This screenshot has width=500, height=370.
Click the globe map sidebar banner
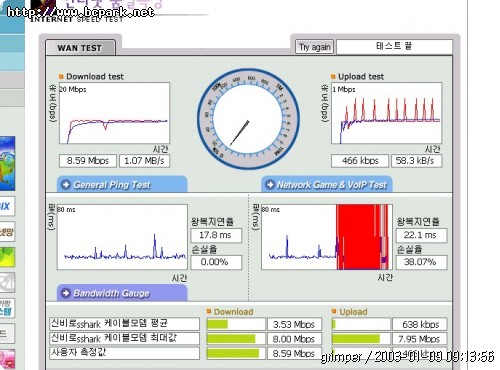[x=7, y=163]
